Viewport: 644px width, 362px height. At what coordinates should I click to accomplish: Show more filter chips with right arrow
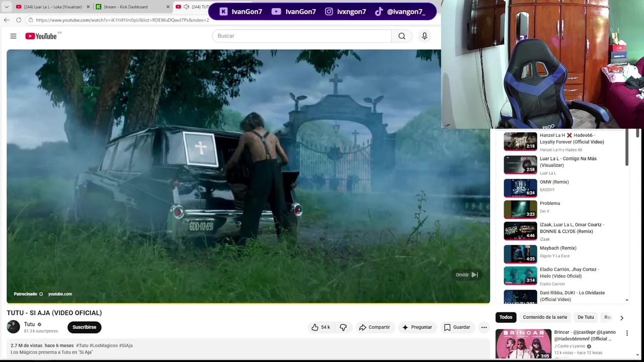coord(621,318)
